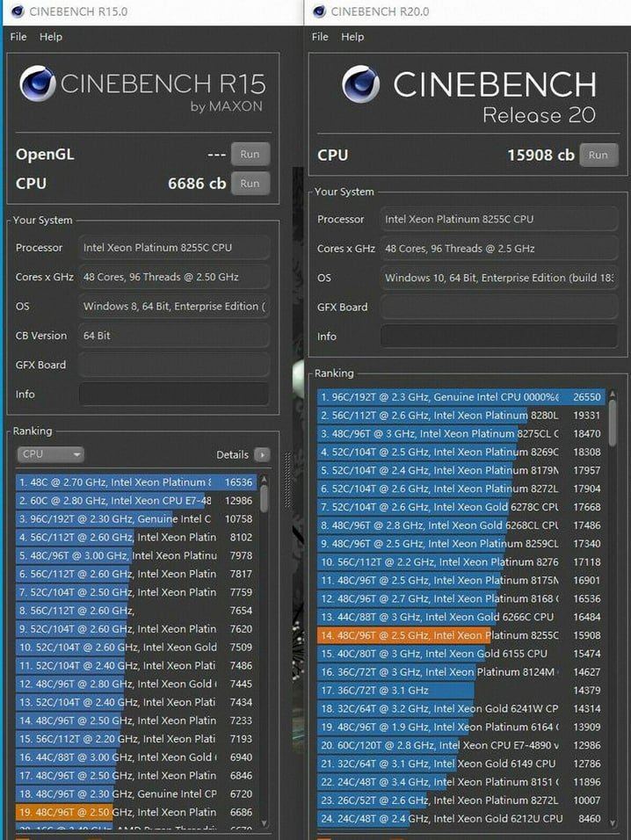Select R20 rank 9 Platinum 8259CL entry
The width and height of the screenshot is (631, 840).
[461, 544]
